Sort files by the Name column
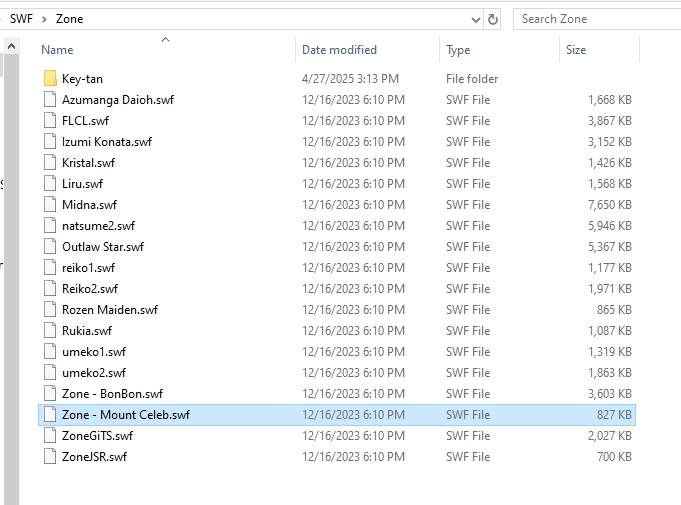Screen dimensions: 681x505 58,50
